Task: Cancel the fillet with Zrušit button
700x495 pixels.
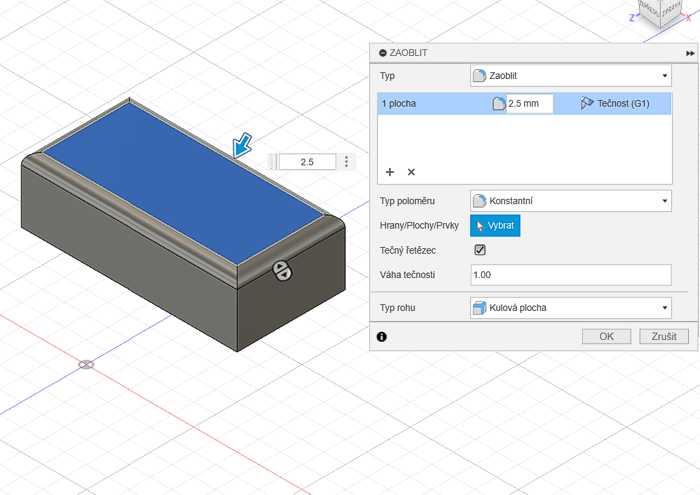Action: [x=663, y=336]
